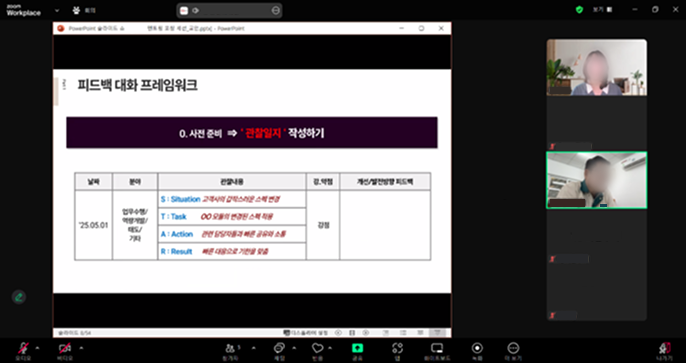The width and height of the screenshot is (686, 363).
Task: Turn on the video camera
Action: 65,349
